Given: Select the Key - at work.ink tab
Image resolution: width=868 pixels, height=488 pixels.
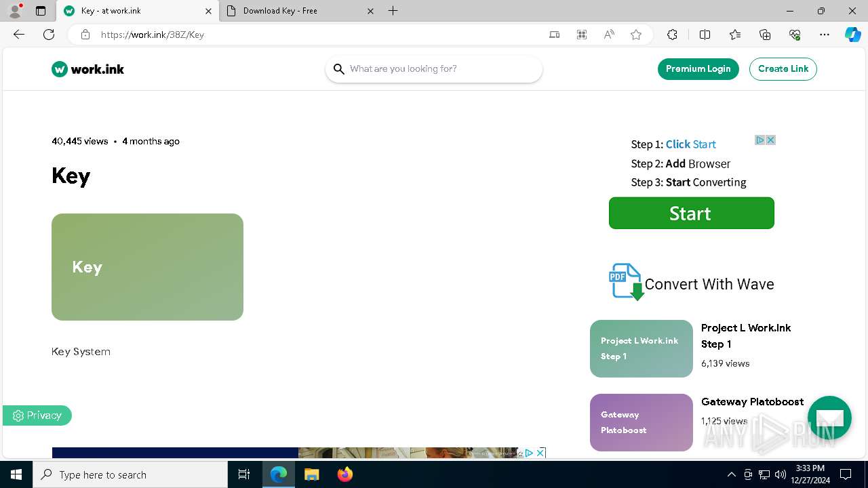Looking at the screenshot, I should click(x=138, y=11).
